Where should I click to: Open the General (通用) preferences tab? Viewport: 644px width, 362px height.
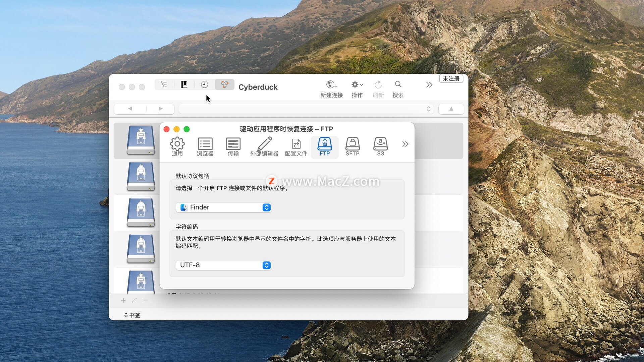[177, 146]
